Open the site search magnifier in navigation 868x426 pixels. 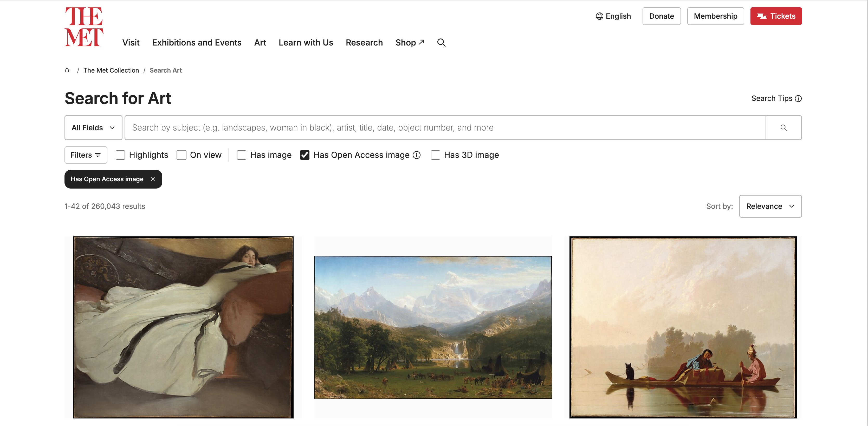tap(441, 42)
